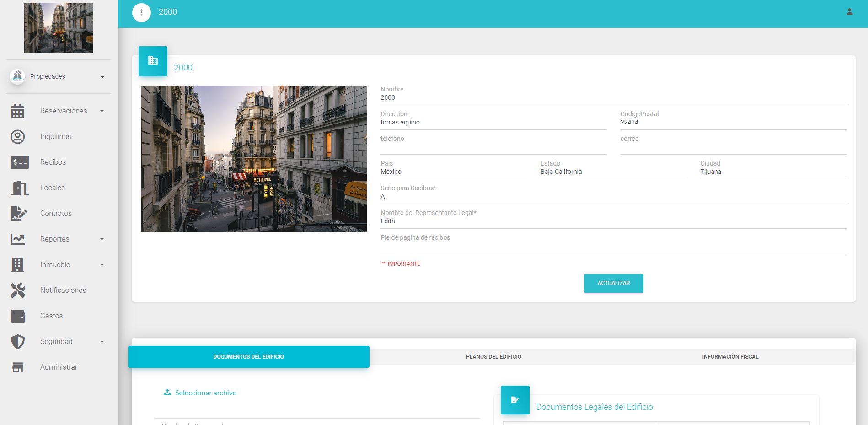The width and height of the screenshot is (868, 425).
Task: Expand the Propiedades dropdown arrow
Action: [102, 77]
